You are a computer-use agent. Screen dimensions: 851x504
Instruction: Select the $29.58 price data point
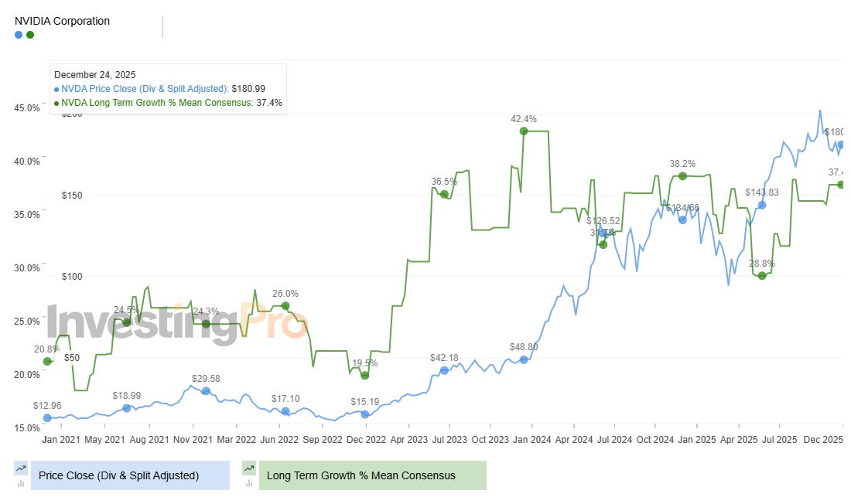[x=206, y=390]
